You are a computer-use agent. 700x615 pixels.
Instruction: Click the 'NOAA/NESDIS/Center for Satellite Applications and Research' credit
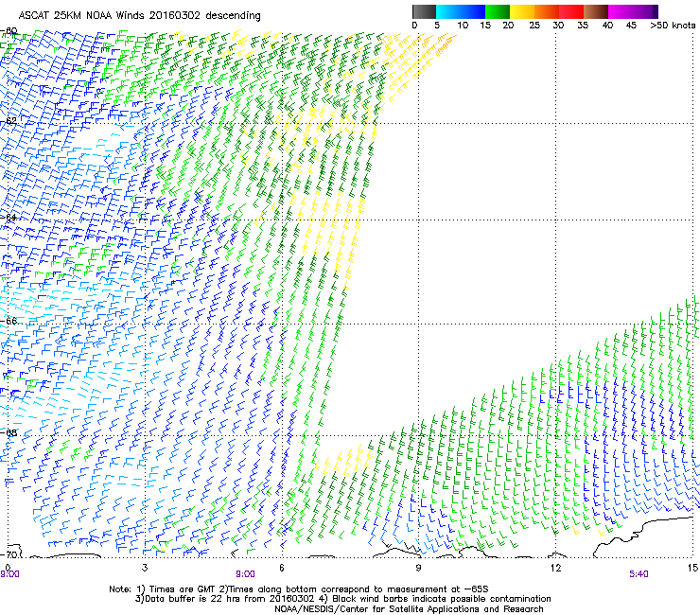(x=409, y=608)
